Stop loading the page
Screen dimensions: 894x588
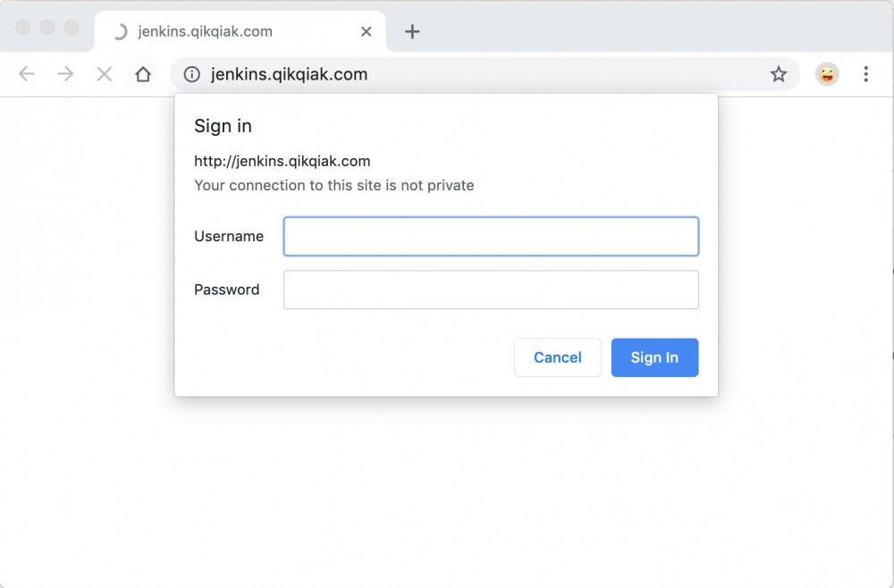click(x=105, y=74)
